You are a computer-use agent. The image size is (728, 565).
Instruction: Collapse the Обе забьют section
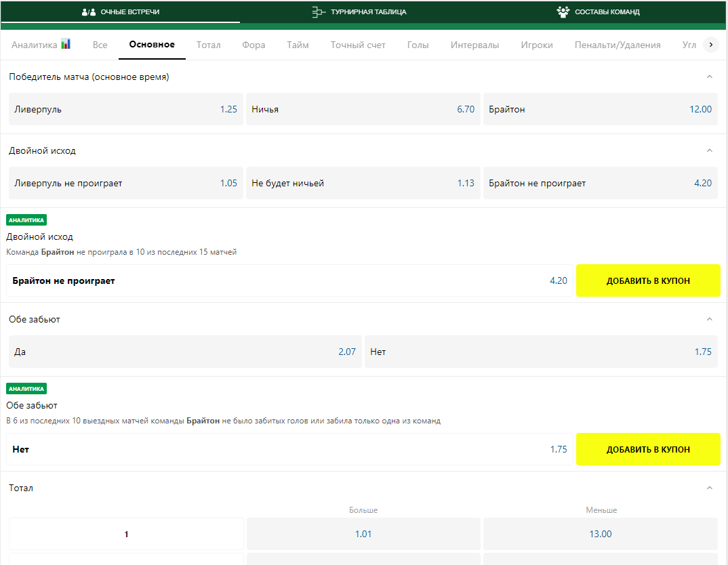pyautogui.click(x=710, y=319)
